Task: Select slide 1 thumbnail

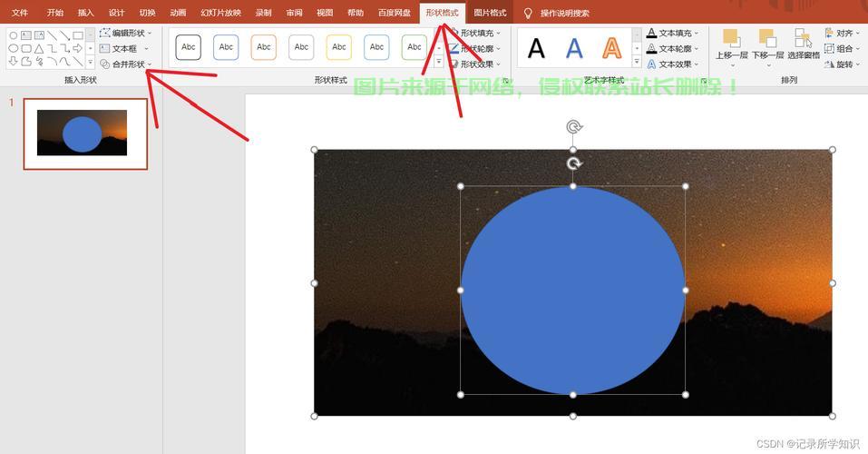Action: click(85, 134)
